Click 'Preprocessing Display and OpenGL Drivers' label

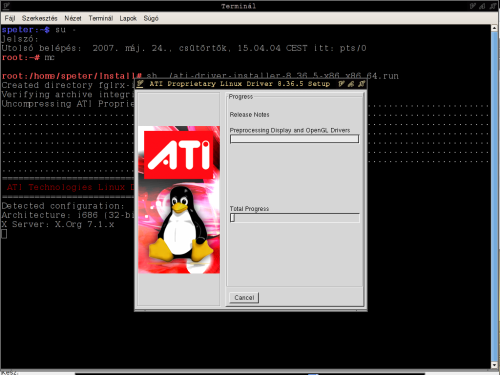(290, 130)
